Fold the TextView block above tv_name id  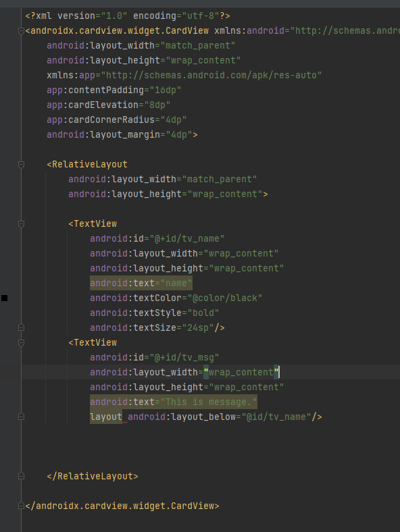(x=21, y=224)
